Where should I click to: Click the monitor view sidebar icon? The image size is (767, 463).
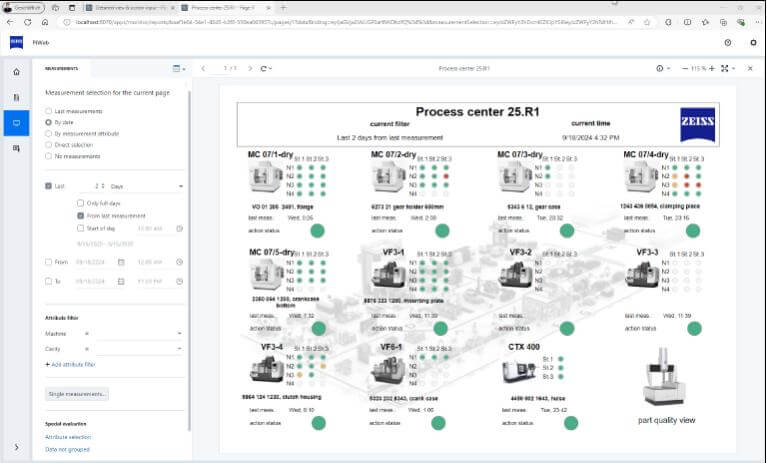(16, 122)
